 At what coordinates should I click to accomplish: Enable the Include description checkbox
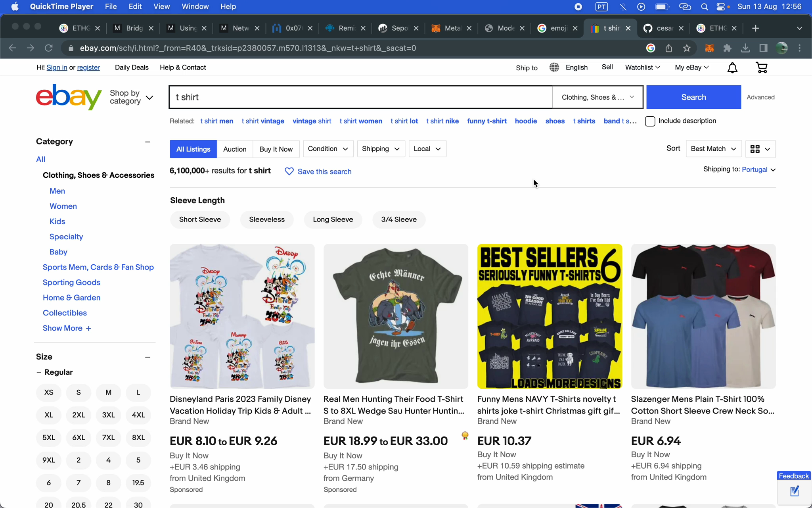(x=650, y=121)
